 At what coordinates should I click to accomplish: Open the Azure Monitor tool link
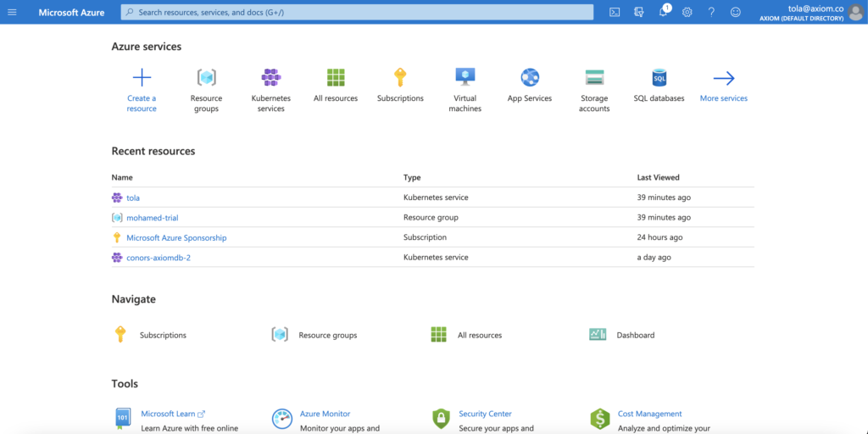pyautogui.click(x=325, y=414)
